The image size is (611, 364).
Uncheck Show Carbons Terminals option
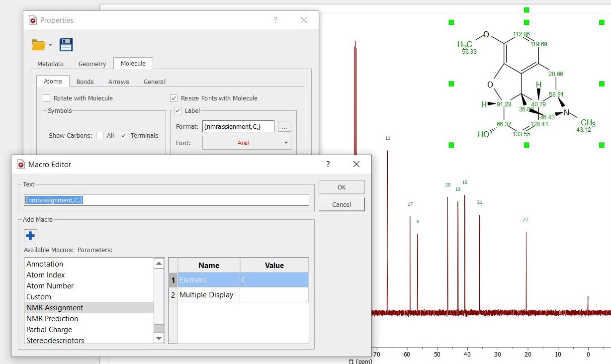124,135
